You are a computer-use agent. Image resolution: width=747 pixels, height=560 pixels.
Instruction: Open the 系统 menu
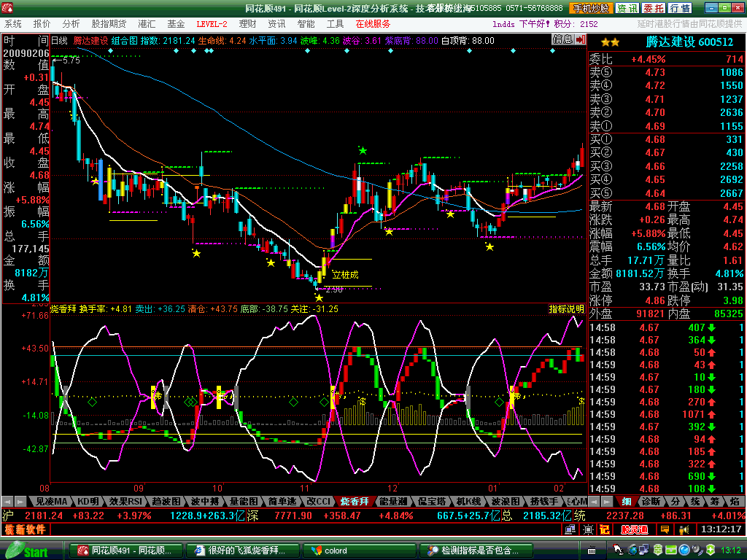(13, 24)
